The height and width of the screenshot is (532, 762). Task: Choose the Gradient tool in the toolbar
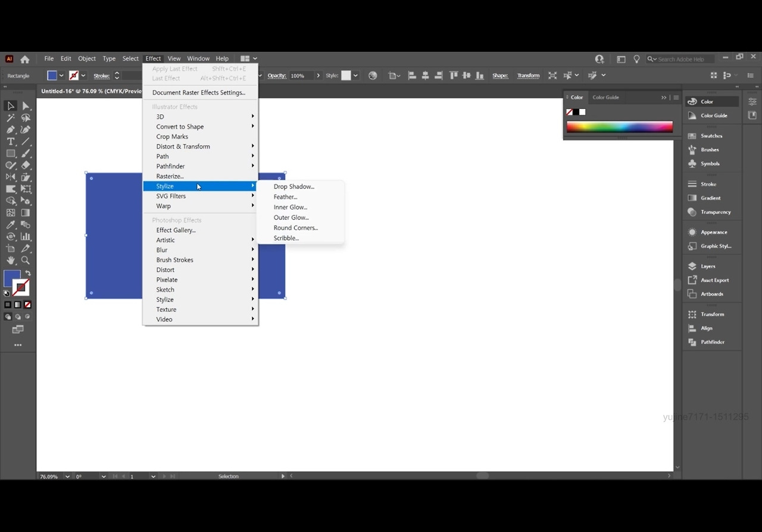point(26,212)
